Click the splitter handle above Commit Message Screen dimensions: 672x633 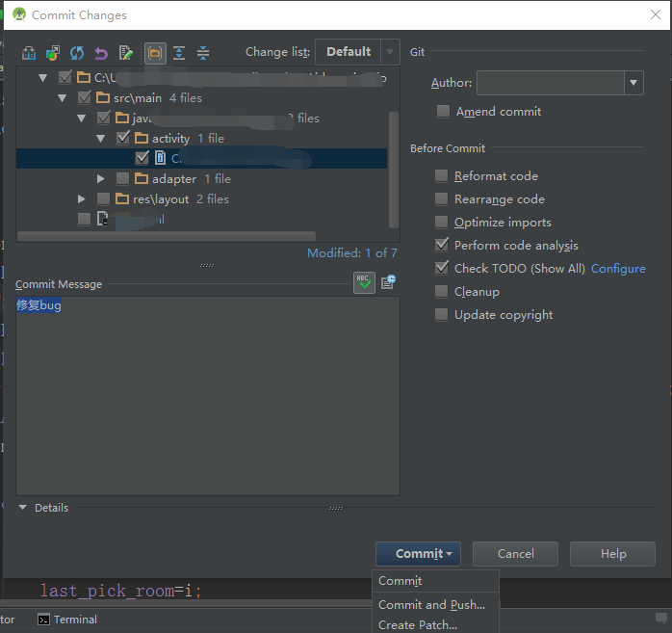coord(207,266)
